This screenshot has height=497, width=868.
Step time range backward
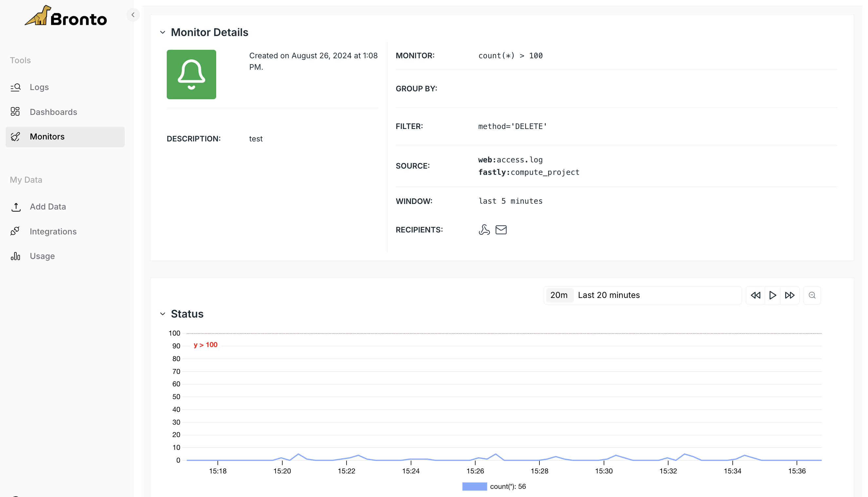tap(755, 295)
